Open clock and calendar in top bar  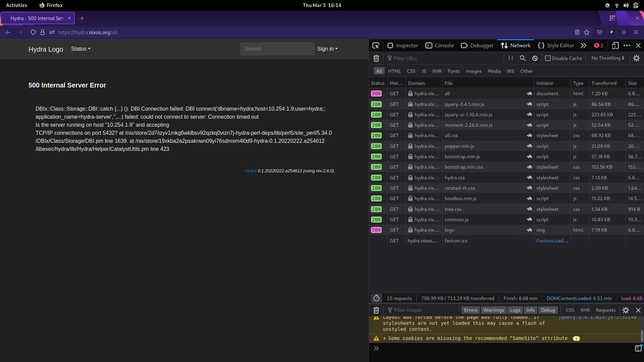click(322, 5)
